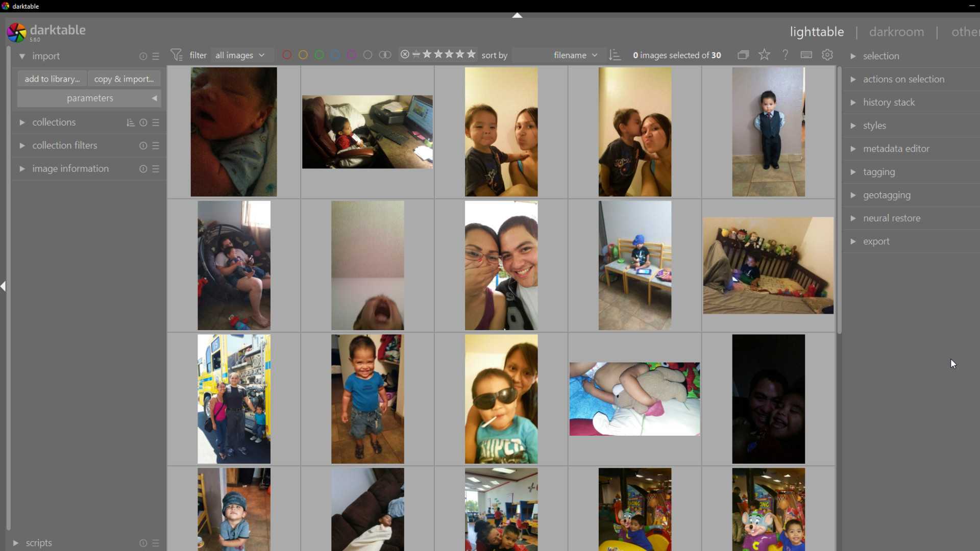Image resolution: width=980 pixels, height=551 pixels.
Task: Select the newborn baby thumbnail
Action: (x=234, y=132)
